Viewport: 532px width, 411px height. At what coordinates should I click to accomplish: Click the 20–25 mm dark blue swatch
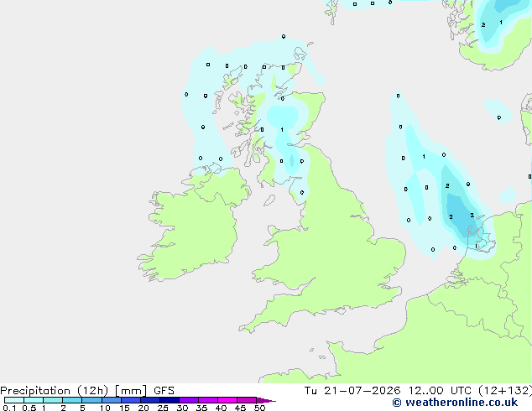150,400
